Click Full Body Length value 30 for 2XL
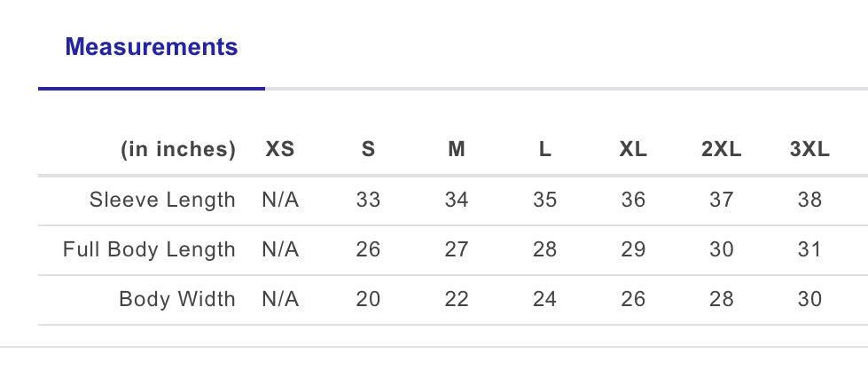 click(x=722, y=249)
